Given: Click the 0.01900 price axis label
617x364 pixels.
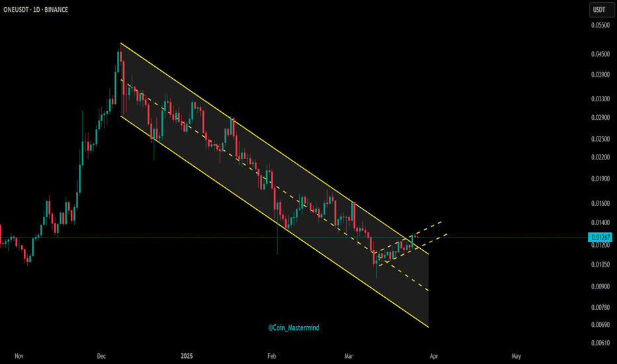Looking at the screenshot, I should pyautogui.click(x=600, y=179).
